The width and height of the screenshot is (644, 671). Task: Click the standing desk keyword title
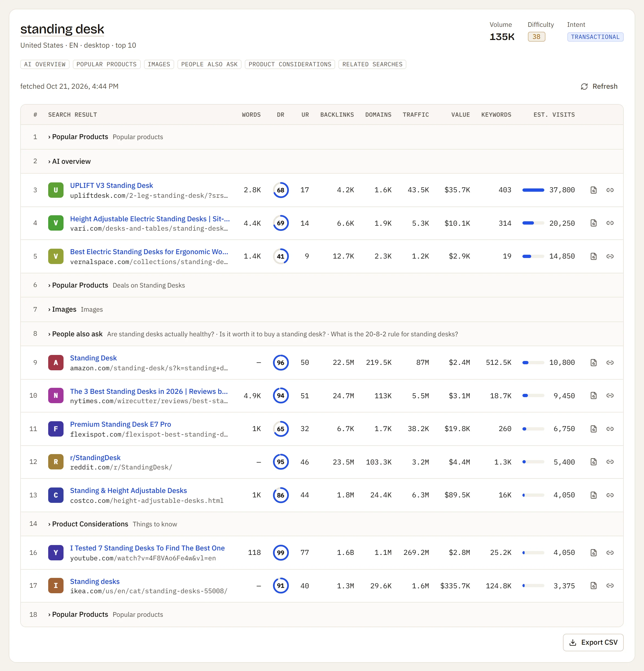click(x=62, y=29)
